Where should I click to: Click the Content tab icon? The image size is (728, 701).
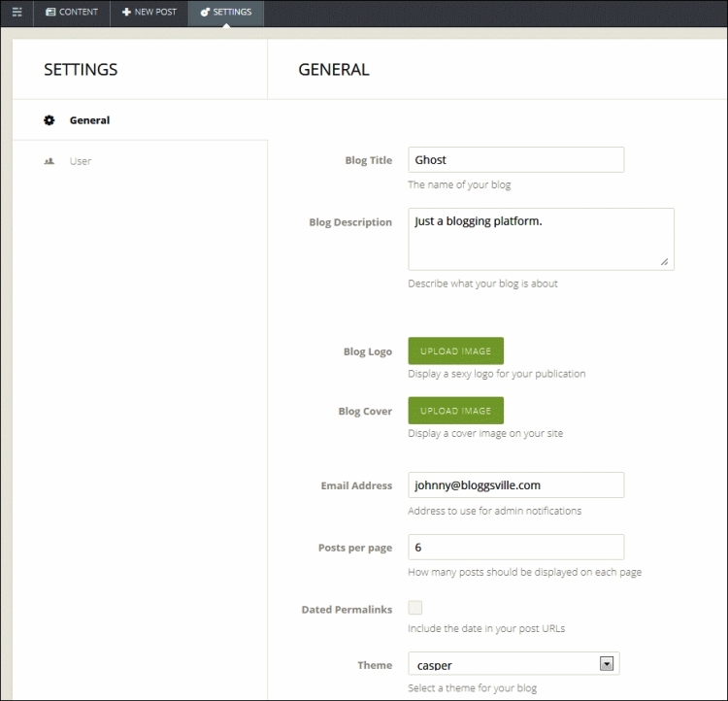(x=50, y=12)
